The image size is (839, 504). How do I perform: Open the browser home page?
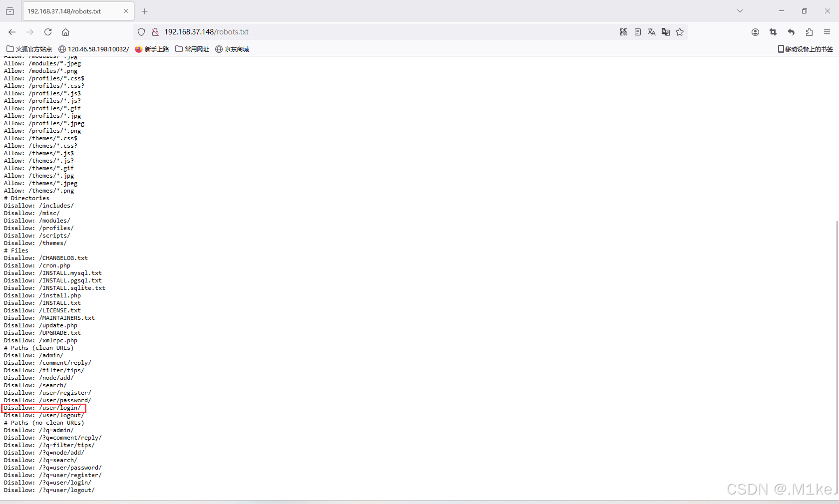pyautogui.click(x=65, y=32)
